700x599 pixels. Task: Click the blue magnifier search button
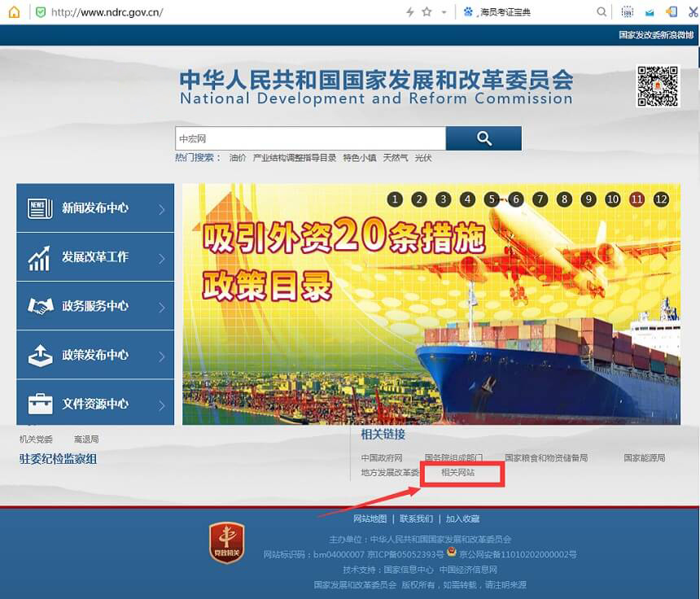(483, 138)
